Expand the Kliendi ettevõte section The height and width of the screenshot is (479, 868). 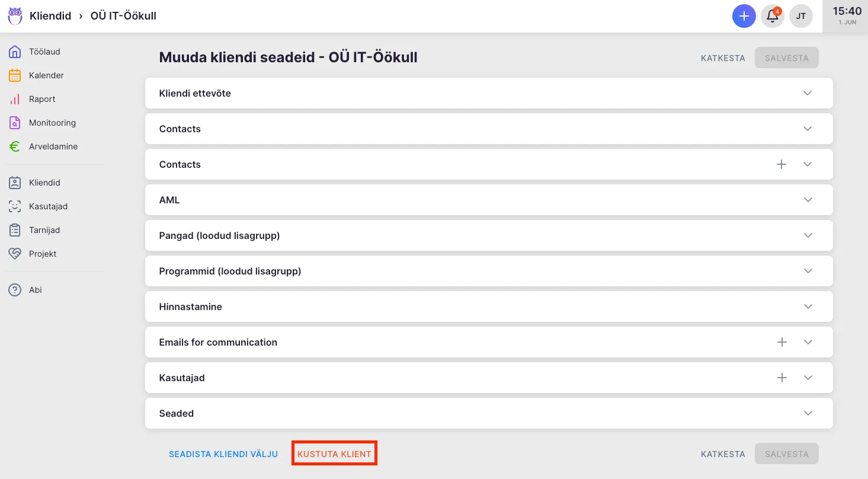tap(808, 93)
